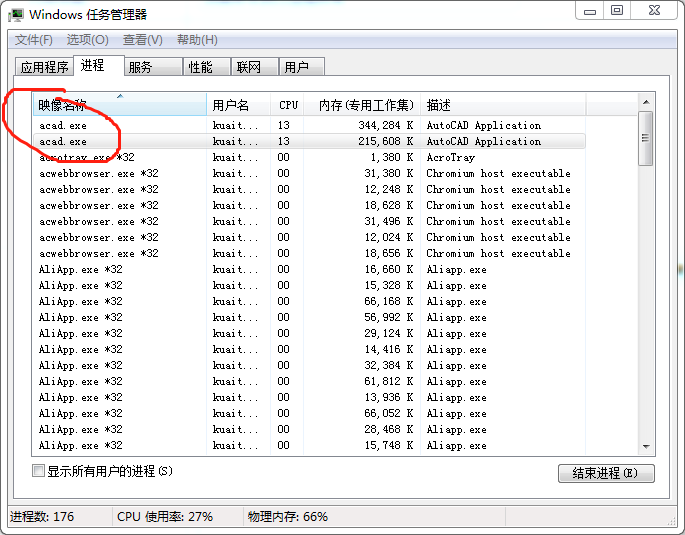Click the 结束进程 button

pyautogui.click(x=606, y=473)
